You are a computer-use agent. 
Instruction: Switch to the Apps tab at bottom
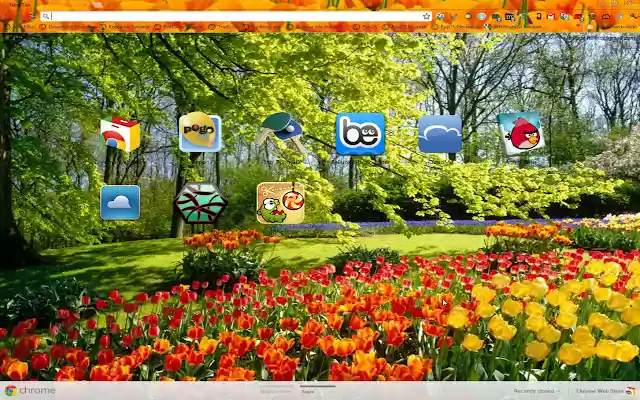(x=308, y=391)
